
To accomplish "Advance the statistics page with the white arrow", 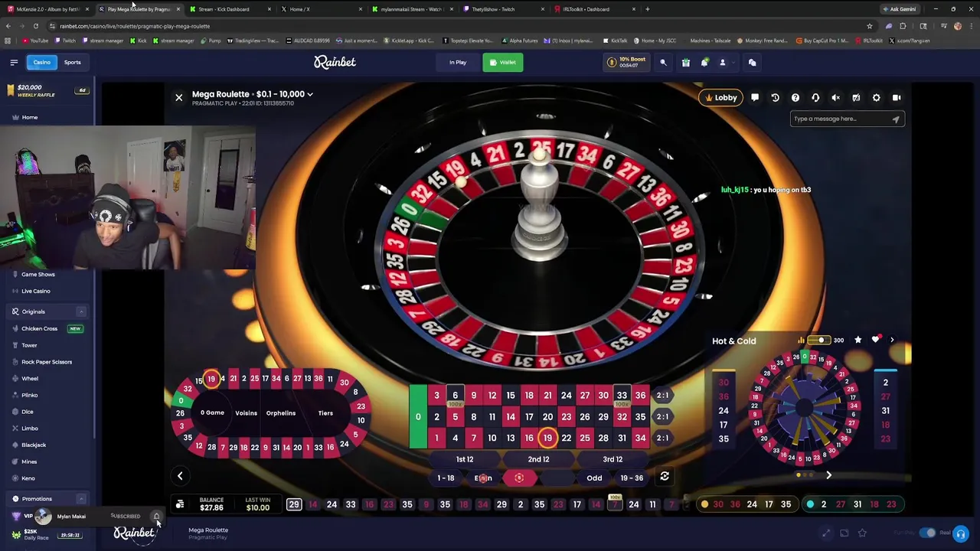I will [828, 475].
